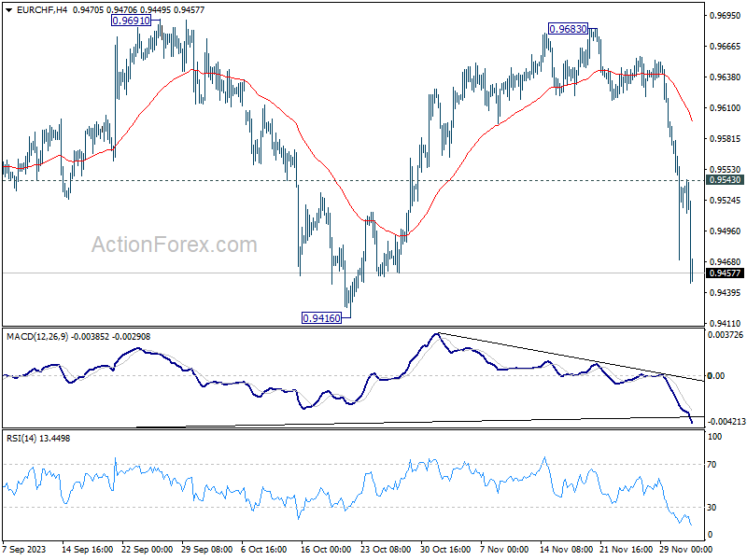Click the 29 Sep 08:00 date label
Image resolution: width=747 pixels, height=560 pixels.
pos(206,550)
